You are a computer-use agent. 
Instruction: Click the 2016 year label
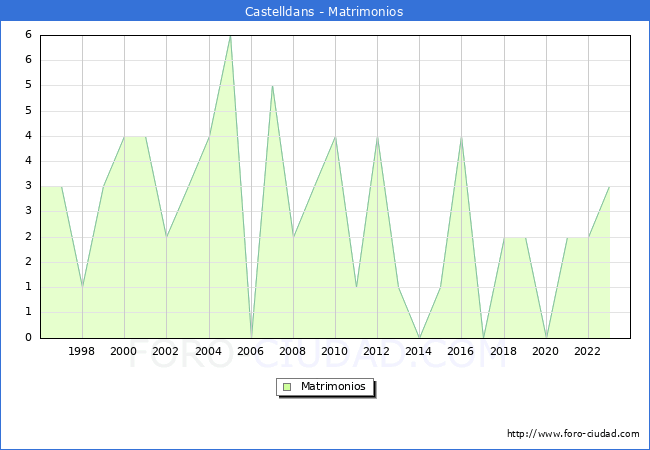[x=461, y=352]
